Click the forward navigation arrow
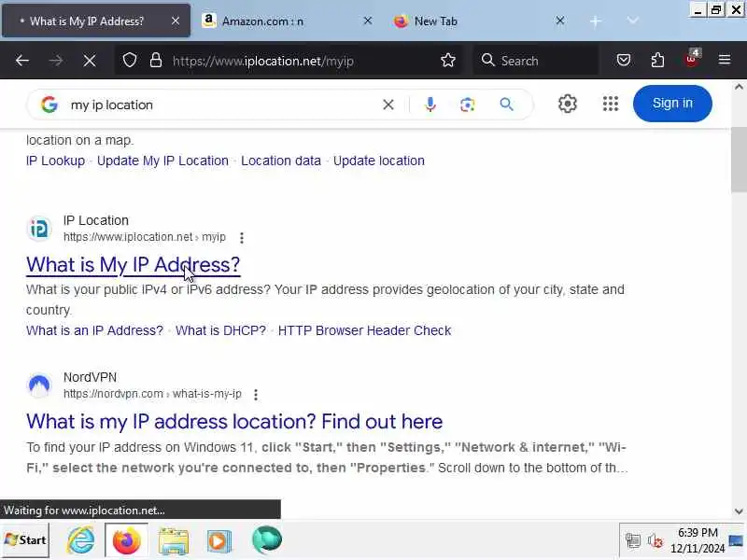This screenshot has width=747, height=560. [x=56, y=61]
